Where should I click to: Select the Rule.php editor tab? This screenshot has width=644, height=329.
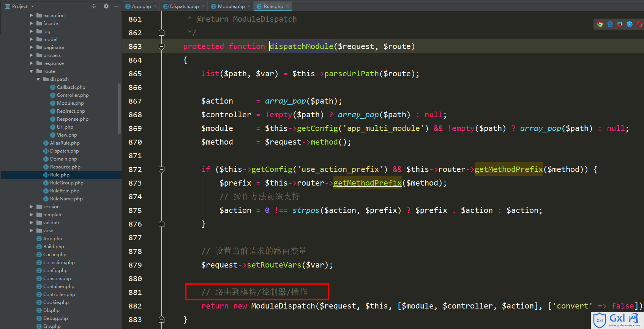point(273,6)
